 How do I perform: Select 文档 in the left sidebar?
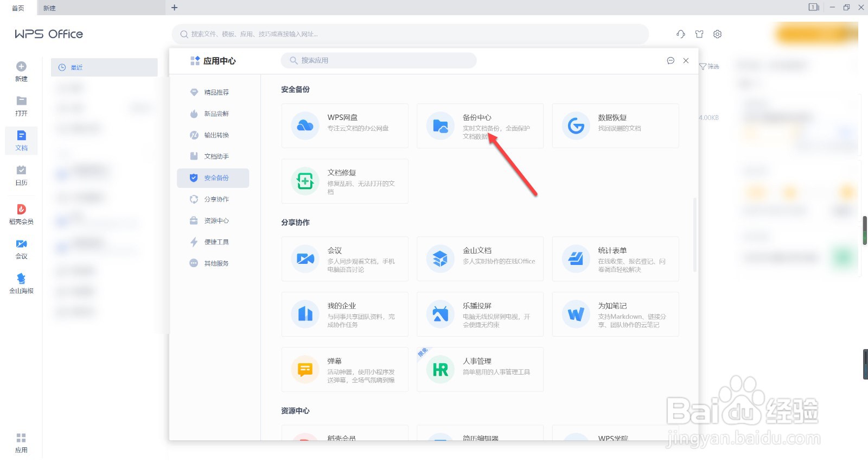(21, 141)
